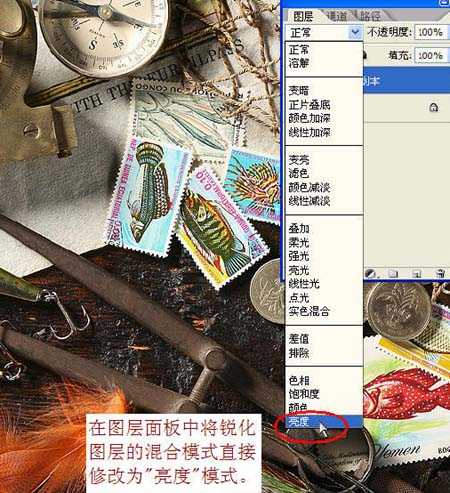
Task: Select the highlighted 亮度 blend mode
Action: pyautogui.click(x=324, y=422)
